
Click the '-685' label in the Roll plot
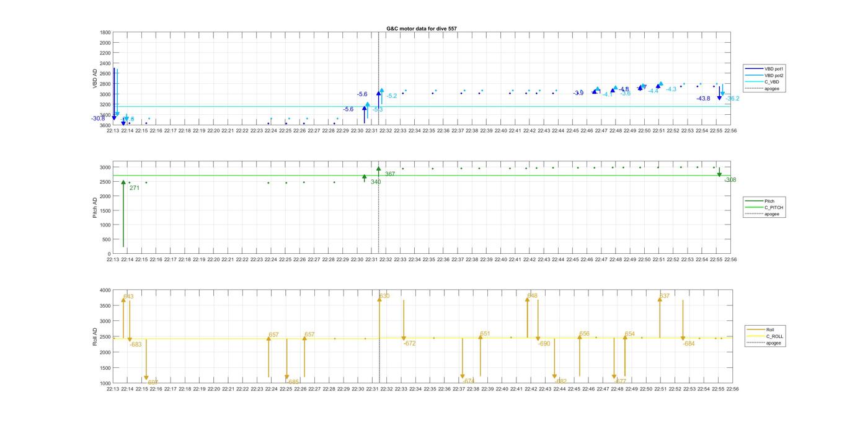(293, 382)
